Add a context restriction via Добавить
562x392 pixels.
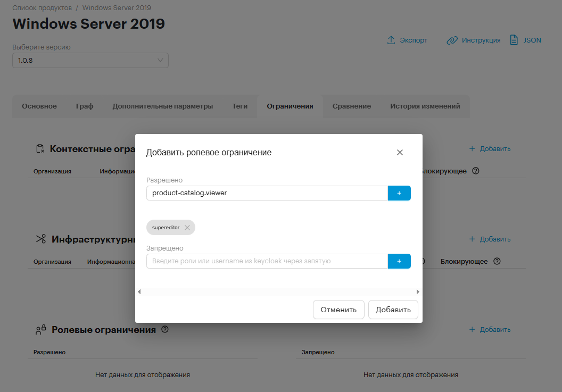click(490, 149)
